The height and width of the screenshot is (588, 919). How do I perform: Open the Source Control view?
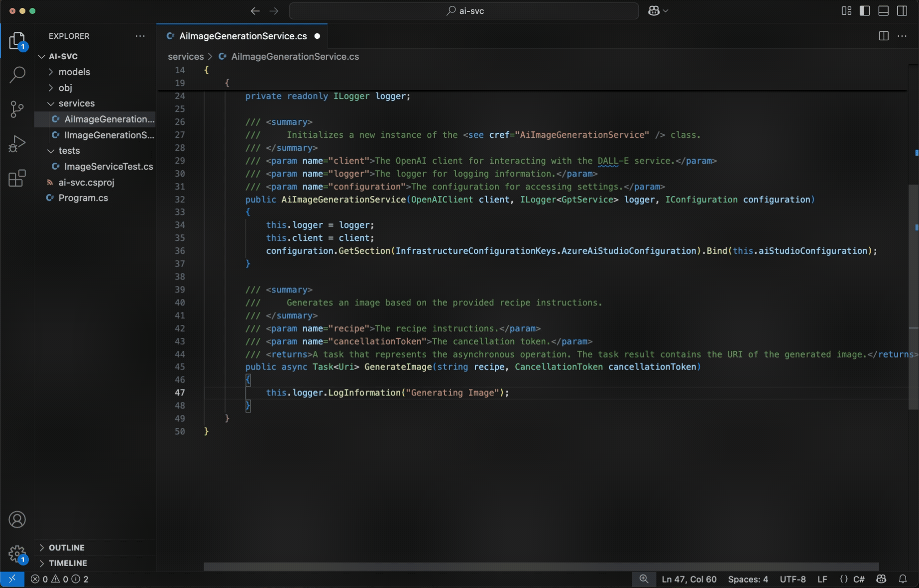coord(17,109)
